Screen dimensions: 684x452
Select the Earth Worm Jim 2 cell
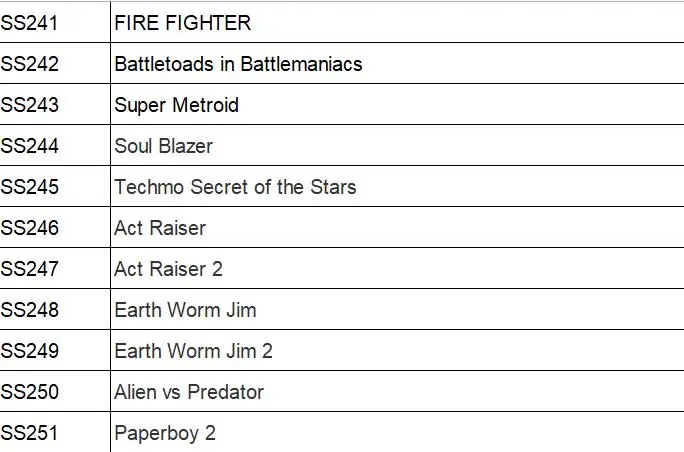pos(193,351)
